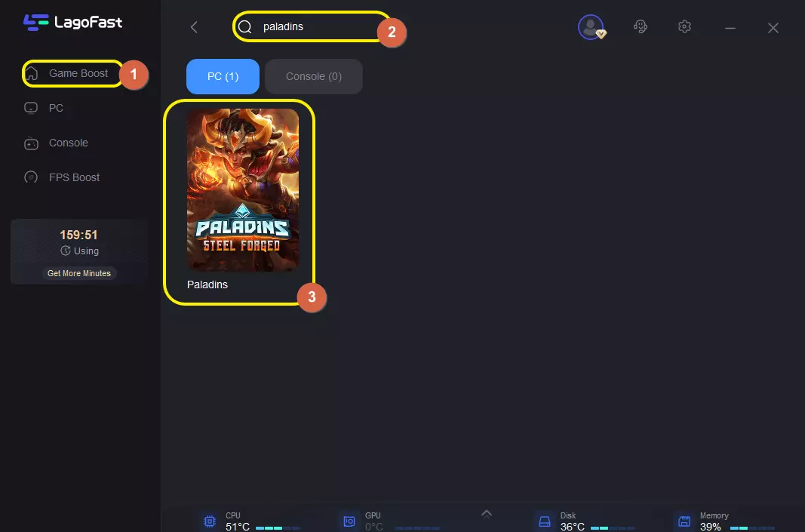Click the Disk 36°C reading
This screenshot has height=532, width=805.
[573, 527]
